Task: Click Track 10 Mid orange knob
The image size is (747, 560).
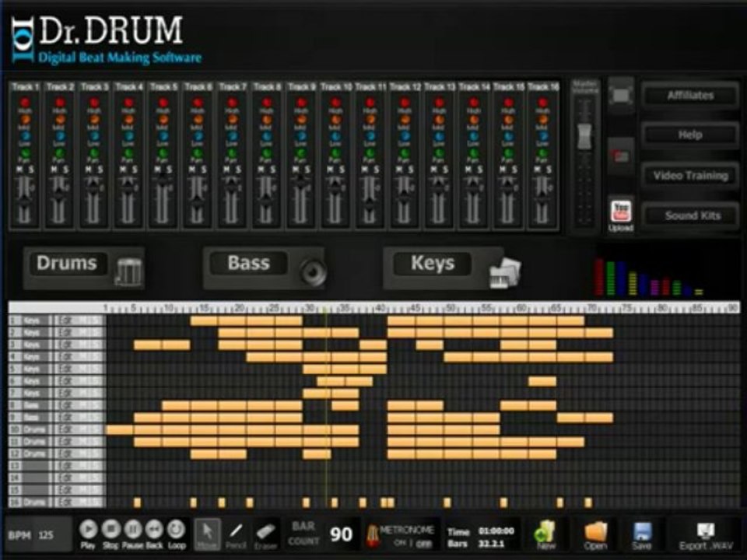Action: [x=336, y=120]
